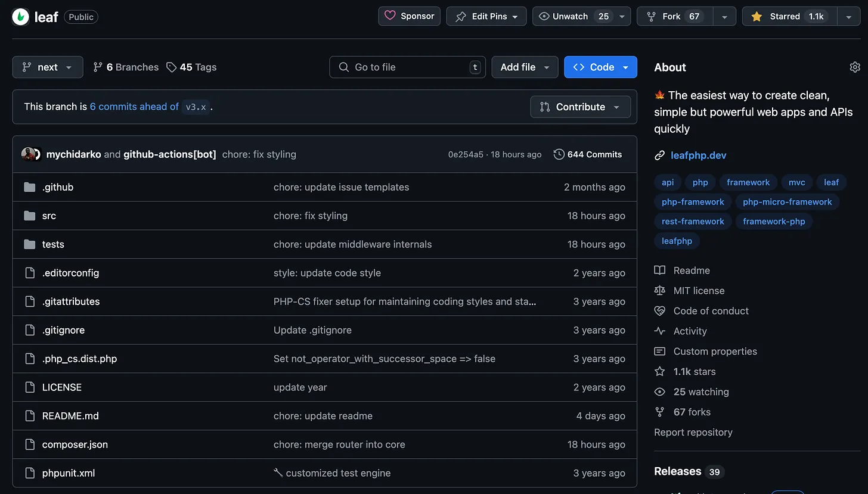
Task: Open mychidarko author link
Action: 73,154
